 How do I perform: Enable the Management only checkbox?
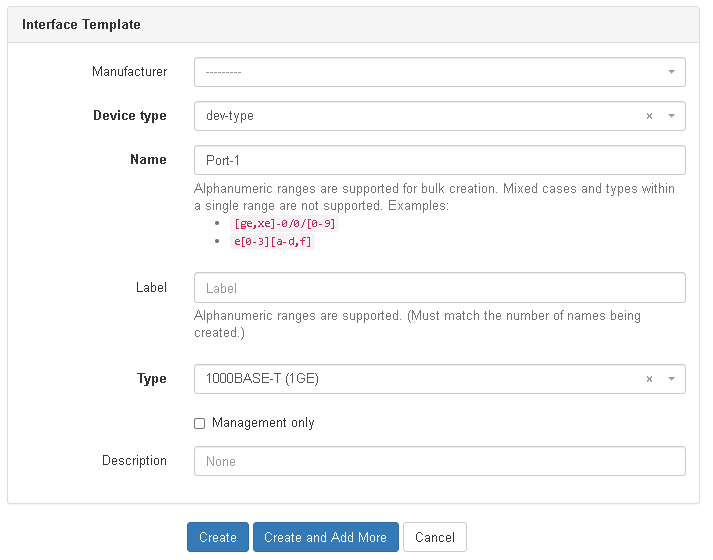point(199,423)
